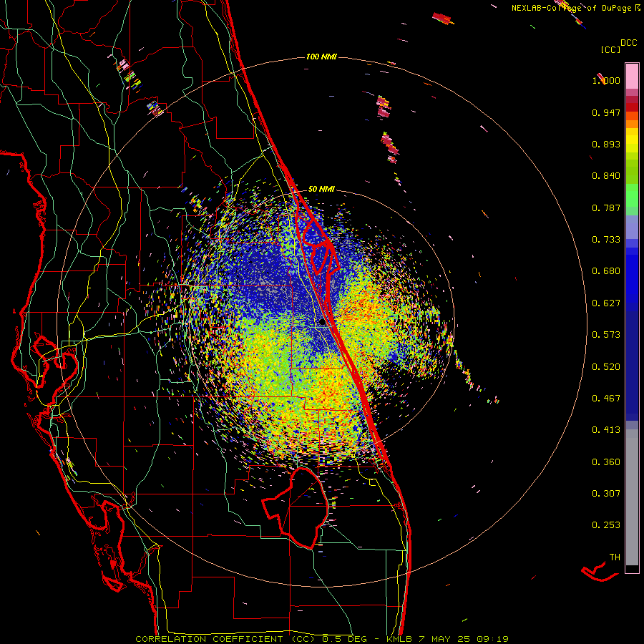Click the CORRELATION COEFFICIENT (CC) title text
644x644 pixels.
(x=226, y=639)
